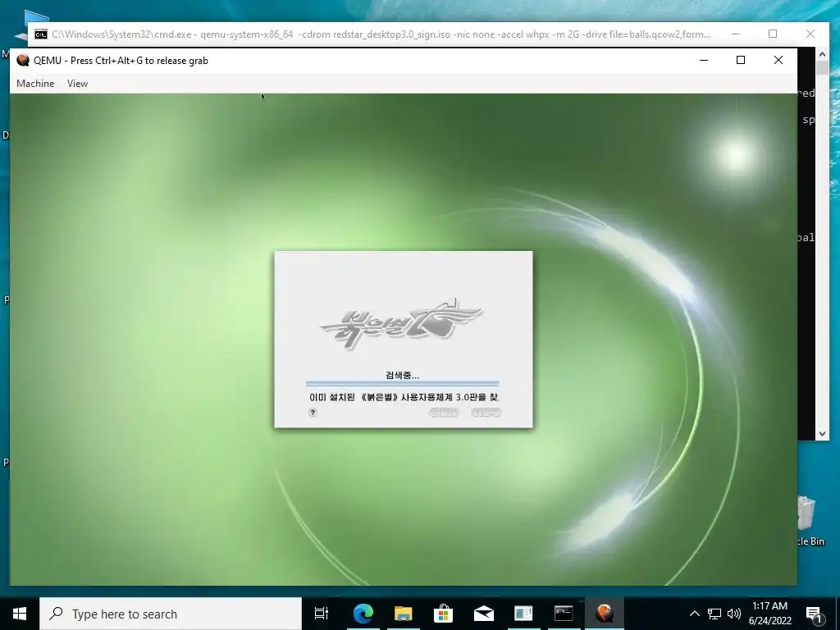
Task: Switch to the Command Prompt taskbar icon
Action: coord(564,614)
